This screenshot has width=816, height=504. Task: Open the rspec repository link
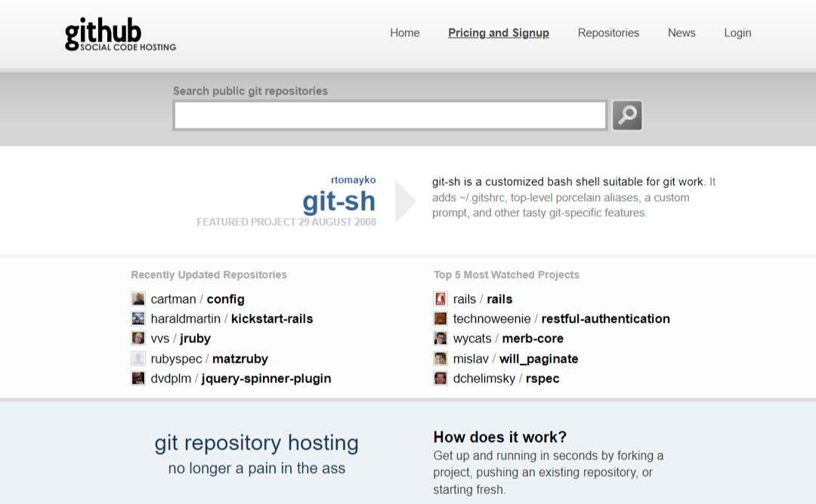coord(542,379)
